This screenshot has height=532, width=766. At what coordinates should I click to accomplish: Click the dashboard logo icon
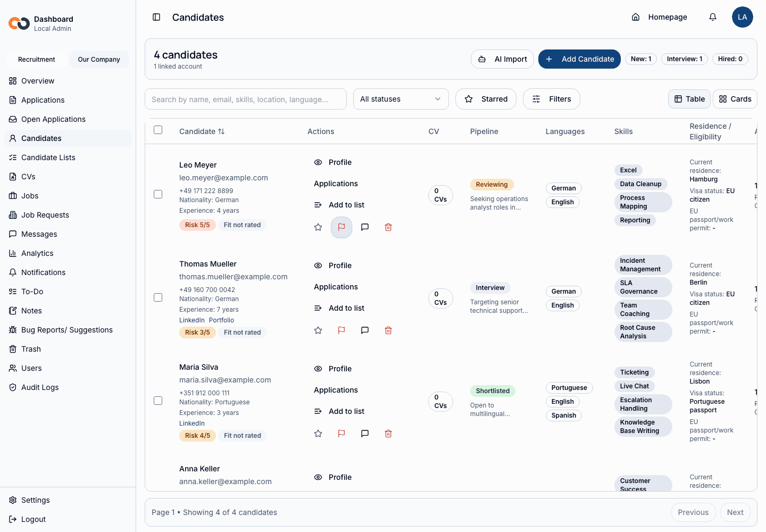coord(19,23)
